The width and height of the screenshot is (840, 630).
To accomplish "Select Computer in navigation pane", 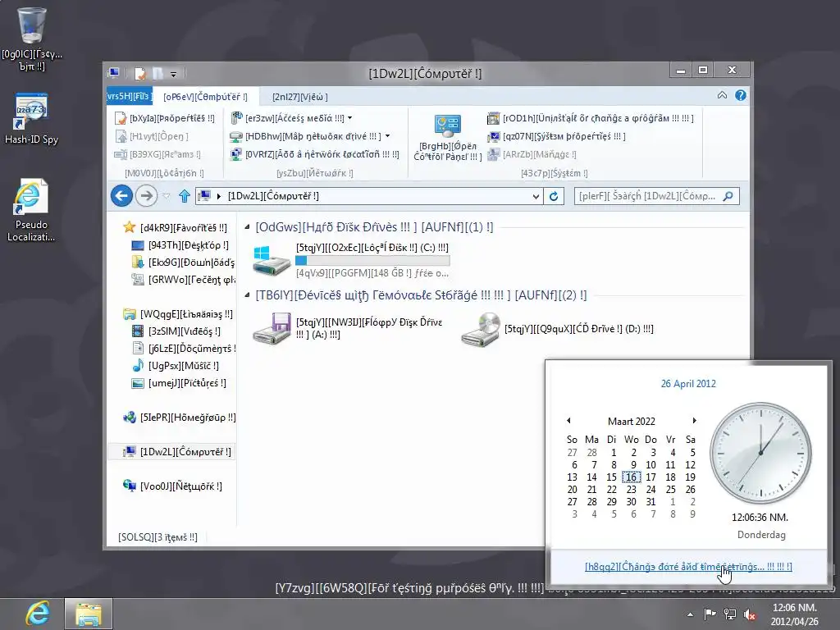I will [171, 452].
